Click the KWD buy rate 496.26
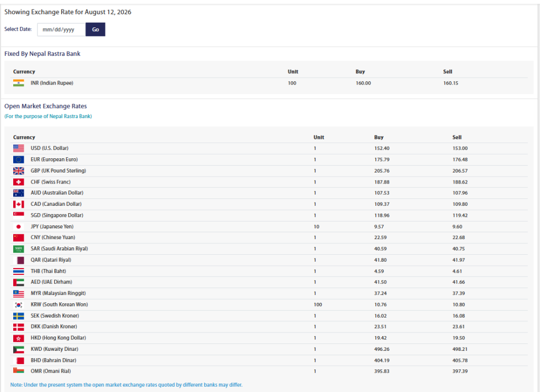The image size is (540, 392). click(382, 349)
